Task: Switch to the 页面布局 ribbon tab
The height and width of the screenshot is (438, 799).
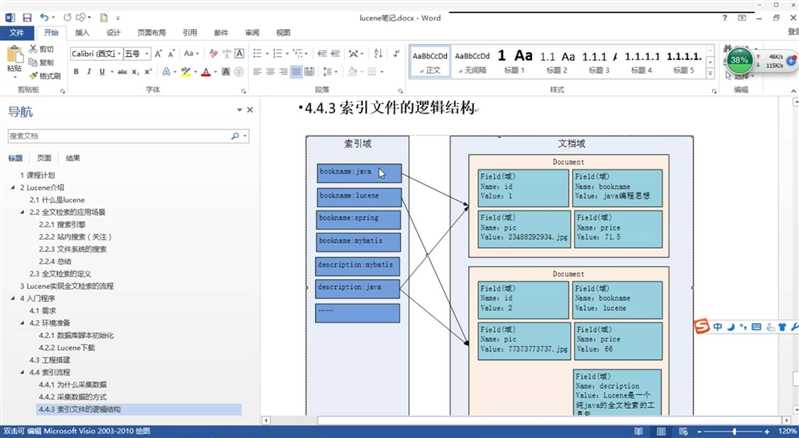Action: click(151, 33)
